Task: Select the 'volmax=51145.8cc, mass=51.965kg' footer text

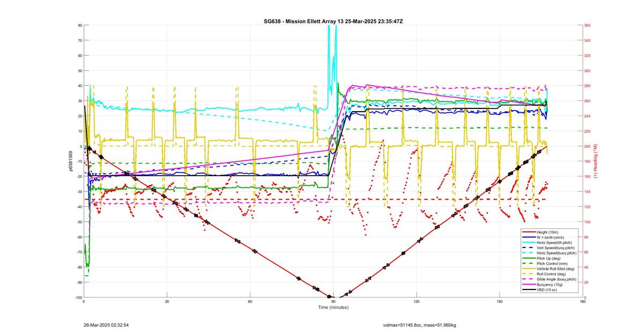Action: (x=420, y=325)
